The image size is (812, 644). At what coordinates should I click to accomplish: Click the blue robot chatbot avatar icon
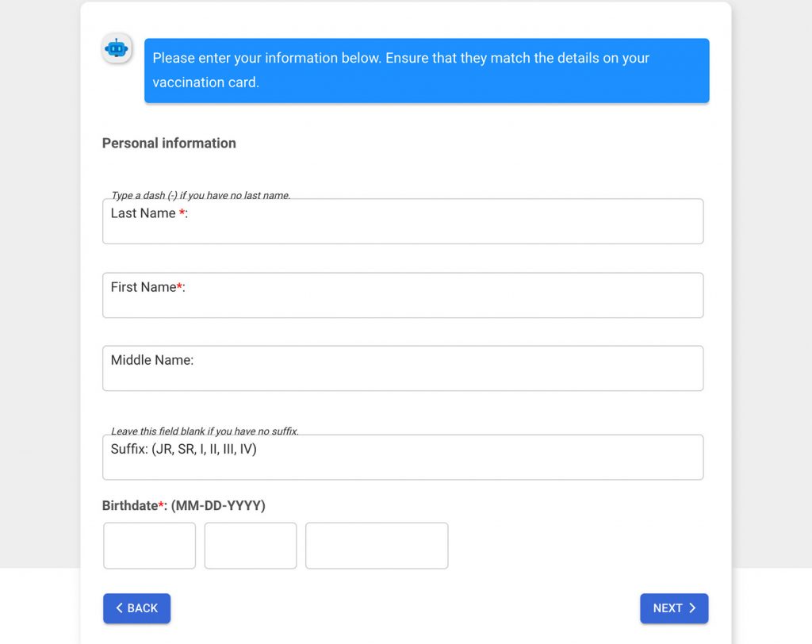click(x=117, y=48)
